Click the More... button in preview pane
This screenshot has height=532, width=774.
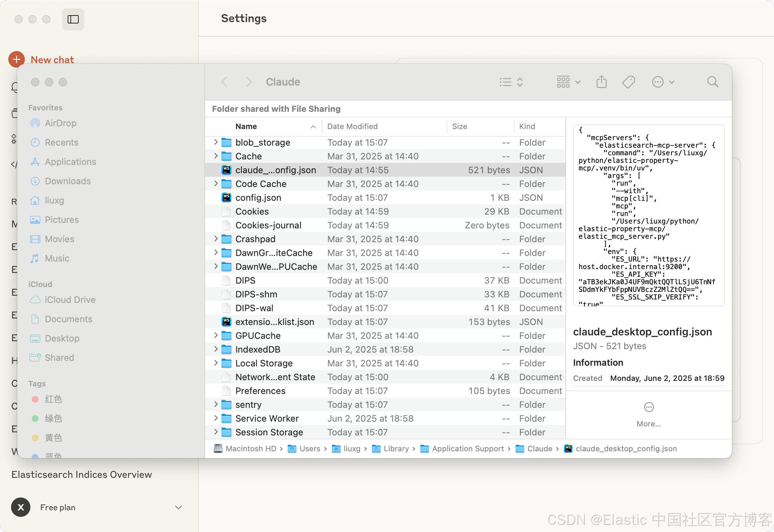point(649,415)
